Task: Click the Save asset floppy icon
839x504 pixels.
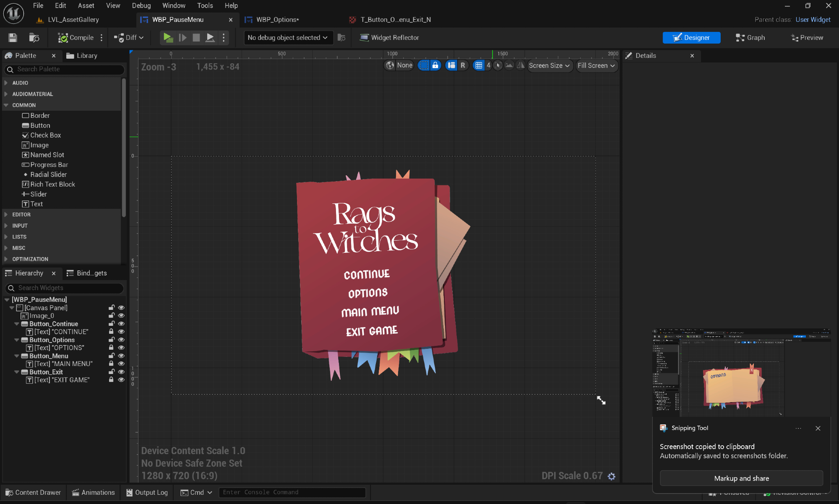Action: tap(13, 38)
